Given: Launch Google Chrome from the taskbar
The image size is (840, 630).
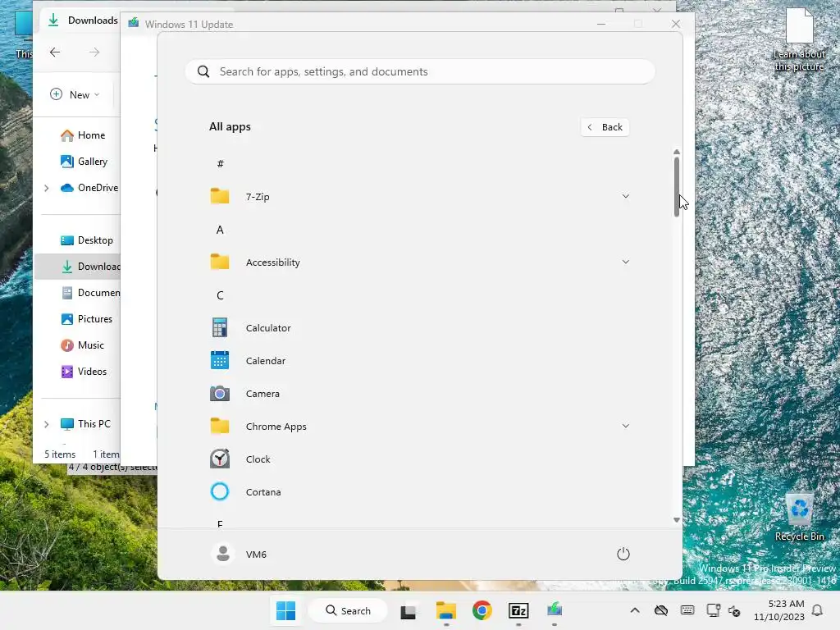Looking at the screenshot, I should [x=482, y=610].
